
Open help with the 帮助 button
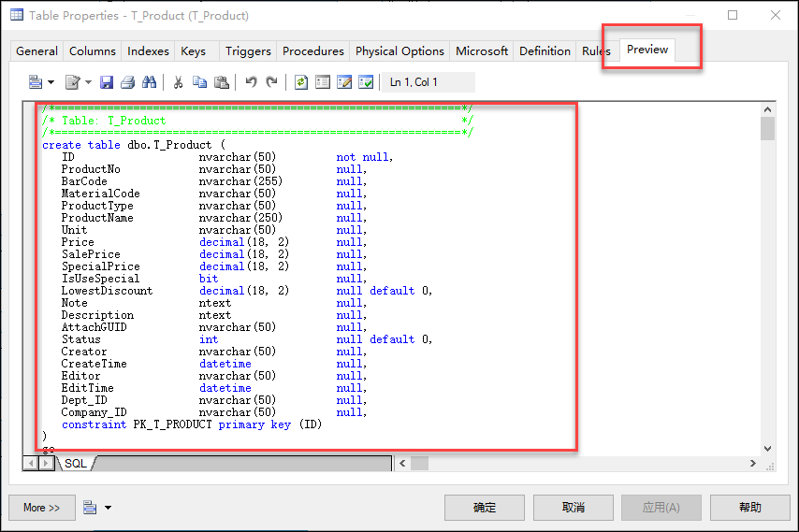(750, 508)
